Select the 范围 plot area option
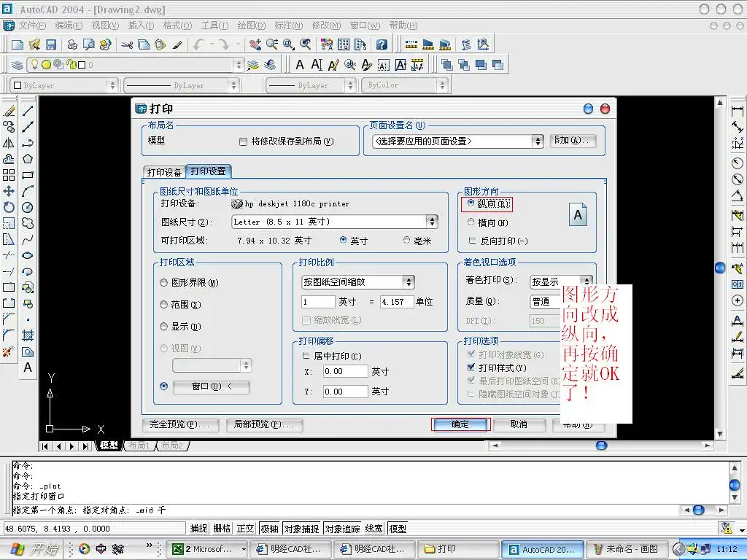Screen dimensions: 747x560 (x=163, y=304)
